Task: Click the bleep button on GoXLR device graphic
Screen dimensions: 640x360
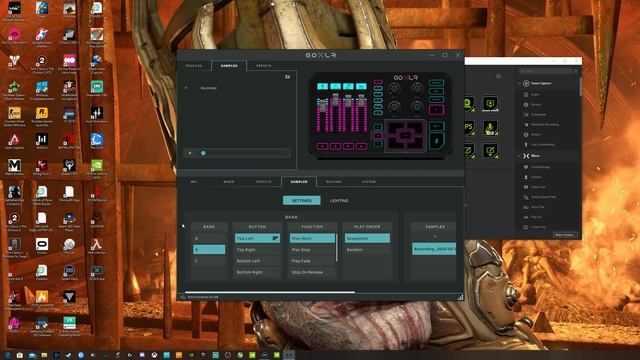Action: click(436, 126)
